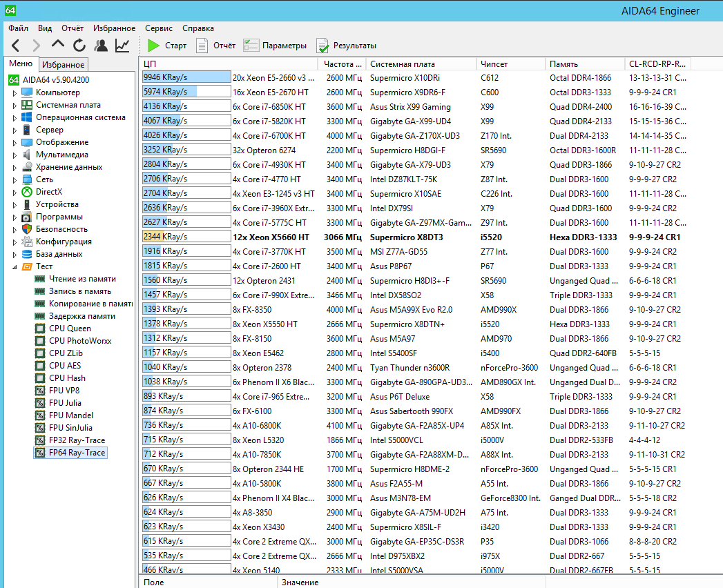The height and width of the screenshot is (588, 723).
Task: Click the Поле column header
Action: (x=207, y=582)
